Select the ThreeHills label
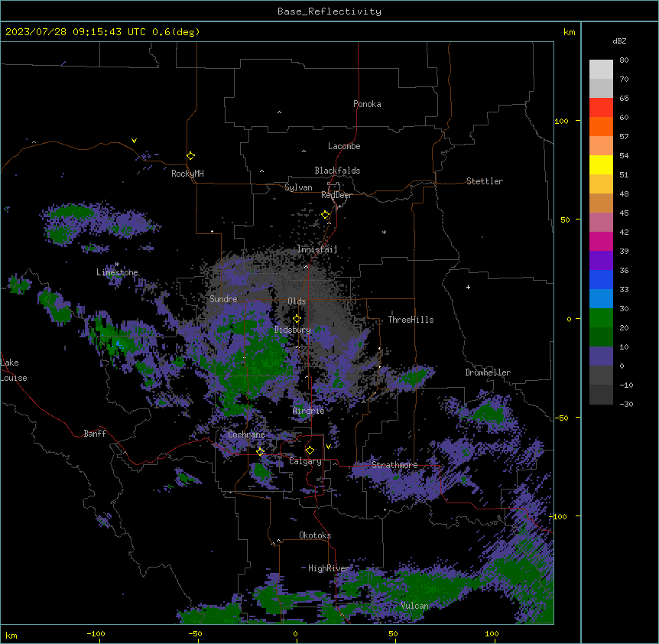 (411, 320)
